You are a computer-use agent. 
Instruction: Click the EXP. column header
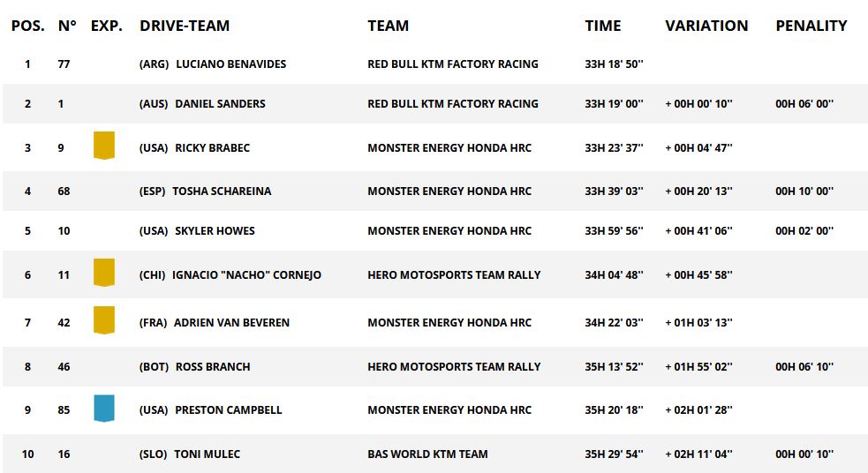107,26
